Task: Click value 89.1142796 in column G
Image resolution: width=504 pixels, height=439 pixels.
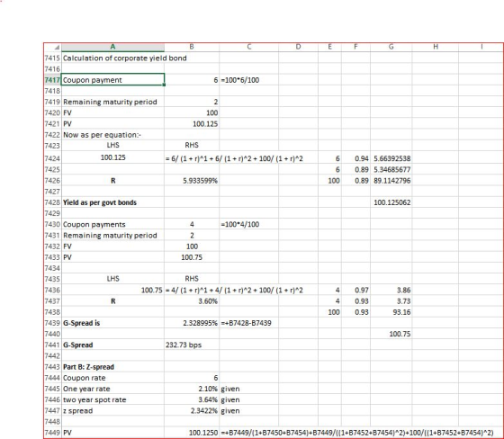Action: pyautogui.click(x=392, y=181)
